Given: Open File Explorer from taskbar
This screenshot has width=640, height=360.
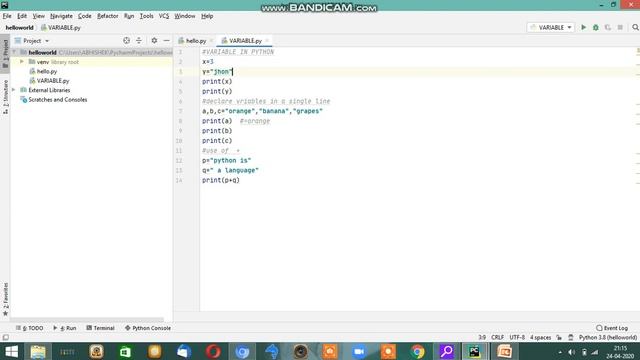Looking at the screenshot, I should coord(38,351).
